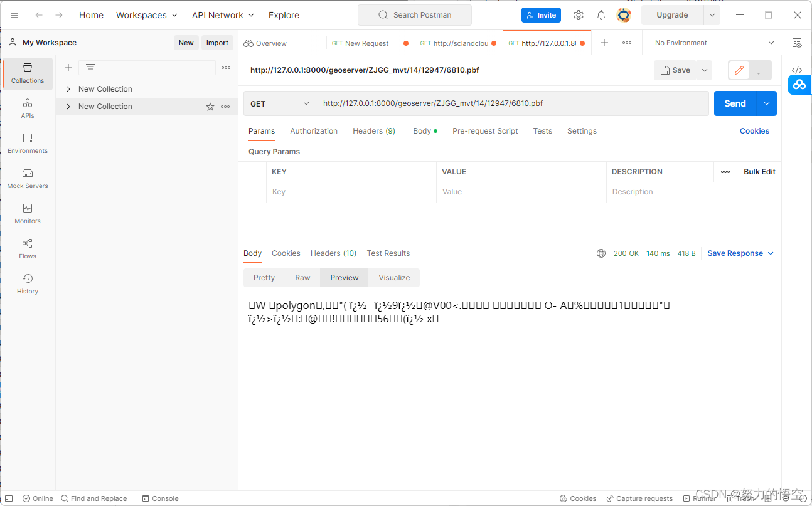Click Bulk Edit in params table

click(x=759, y=172)
